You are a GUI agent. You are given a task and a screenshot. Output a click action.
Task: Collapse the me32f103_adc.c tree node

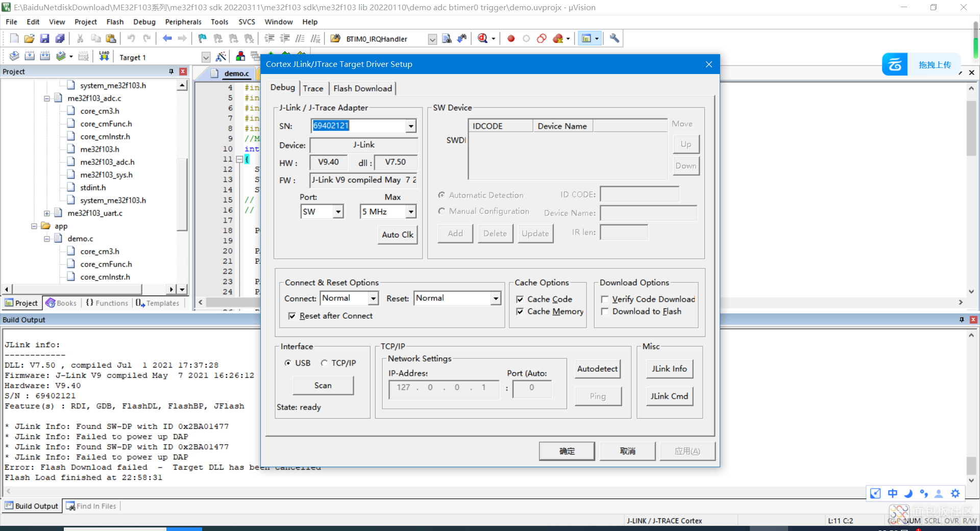(x=46, y=98)
